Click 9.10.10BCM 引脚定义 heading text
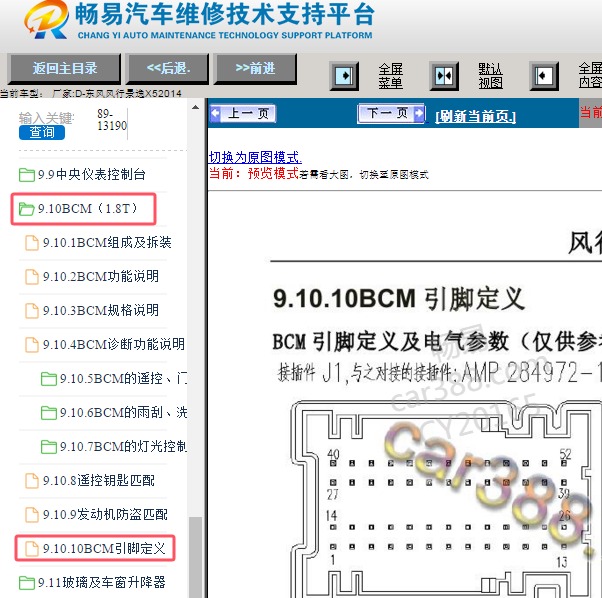 click(399, 299)
